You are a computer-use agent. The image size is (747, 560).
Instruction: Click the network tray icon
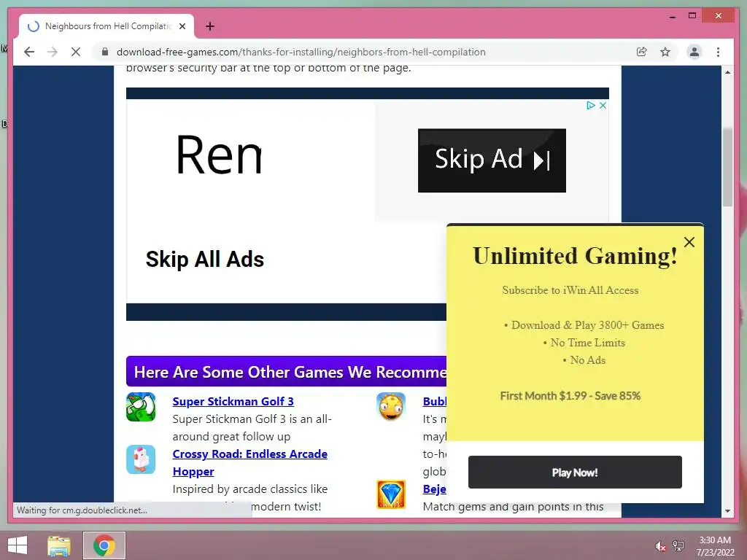[678, 546]
